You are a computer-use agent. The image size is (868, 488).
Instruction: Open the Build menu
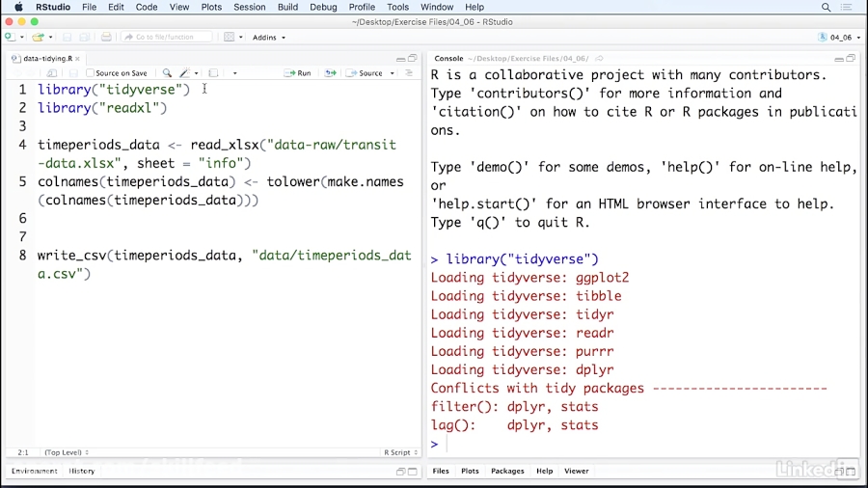pyautogui.click(x=287, y=7)
